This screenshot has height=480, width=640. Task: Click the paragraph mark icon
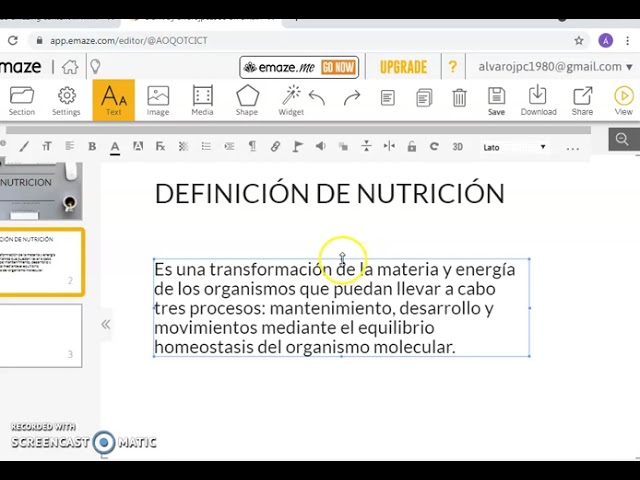(252, 146)
